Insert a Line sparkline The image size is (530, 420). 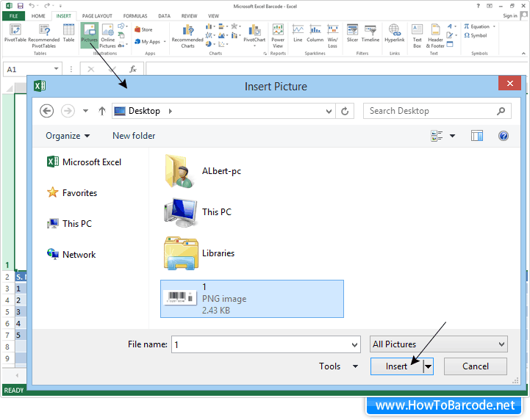click(298, 33)
